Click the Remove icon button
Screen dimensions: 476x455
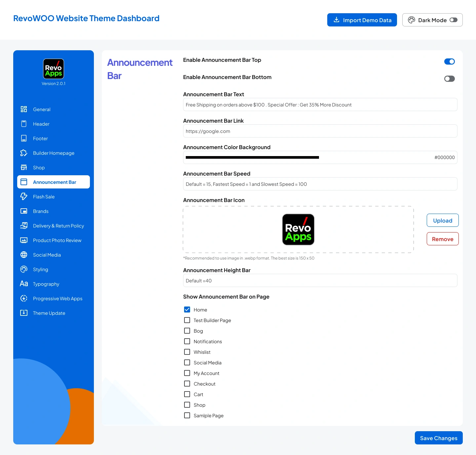tap(443, 239)
